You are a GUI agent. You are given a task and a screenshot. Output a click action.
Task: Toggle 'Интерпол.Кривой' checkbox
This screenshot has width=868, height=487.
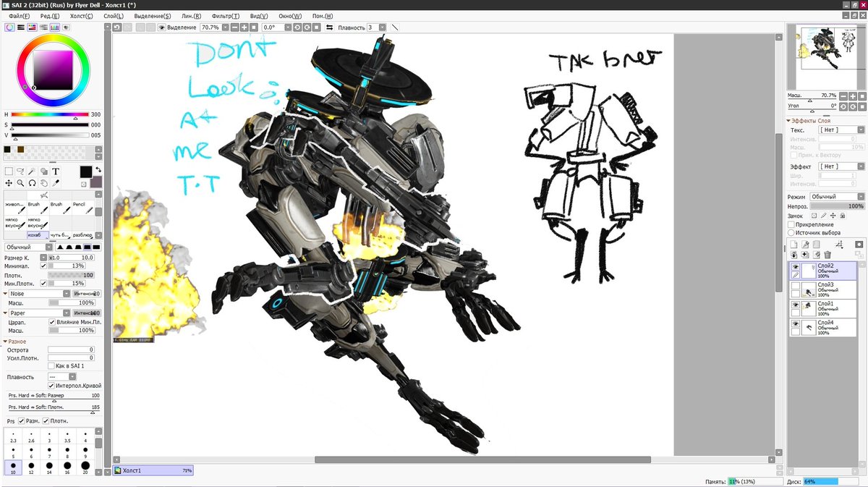tap(51, 386)
